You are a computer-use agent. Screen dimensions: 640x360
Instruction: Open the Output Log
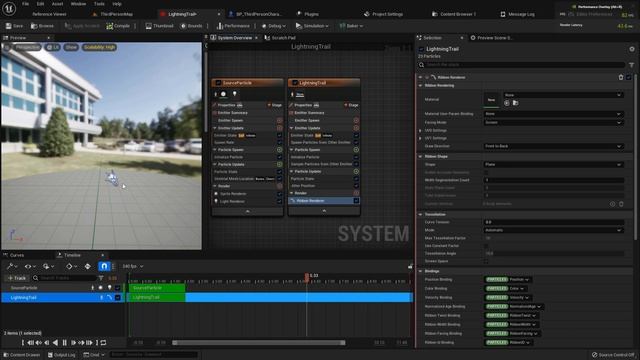(62, 355)
